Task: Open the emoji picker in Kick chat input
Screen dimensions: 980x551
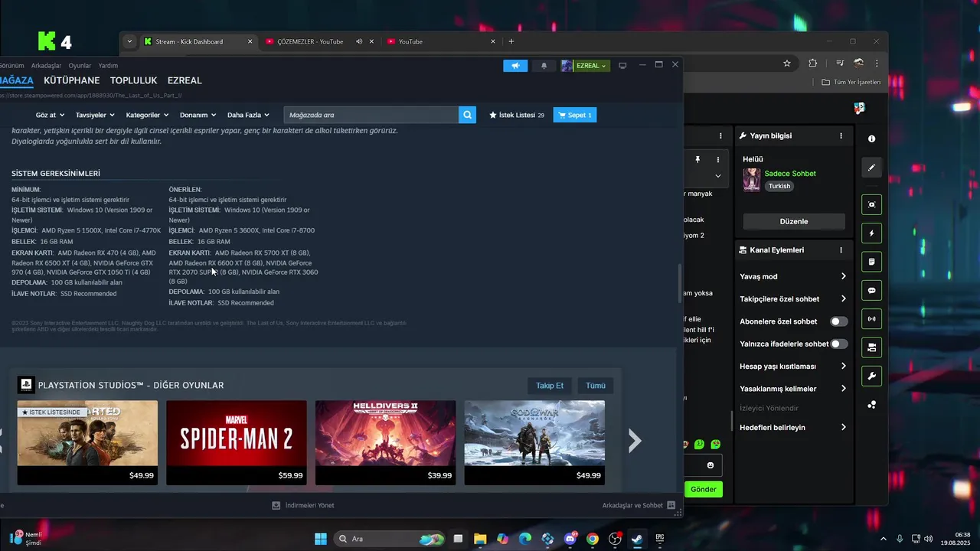Action: click(710, 465)
